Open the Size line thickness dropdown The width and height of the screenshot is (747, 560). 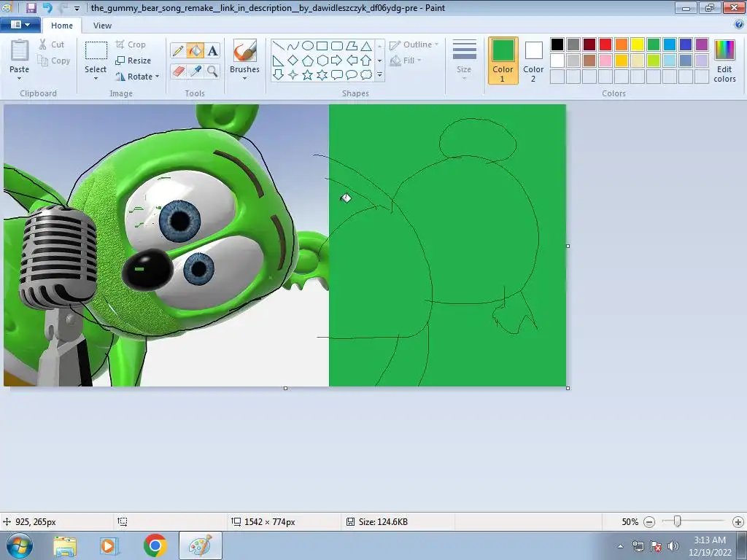[x=464, y=59]
